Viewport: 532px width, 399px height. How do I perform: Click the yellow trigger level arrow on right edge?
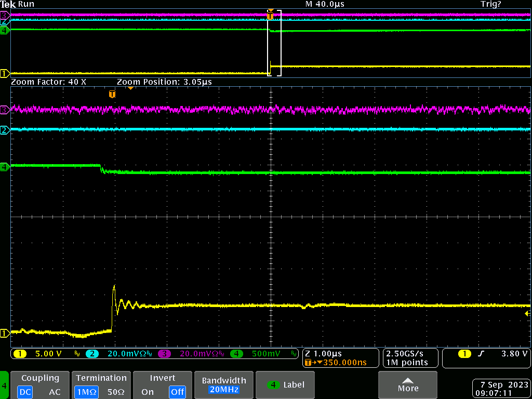click(527, 314)
